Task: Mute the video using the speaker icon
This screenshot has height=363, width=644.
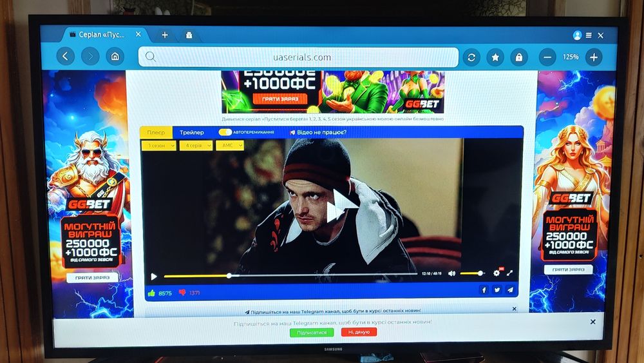Action: pos(452,273)
